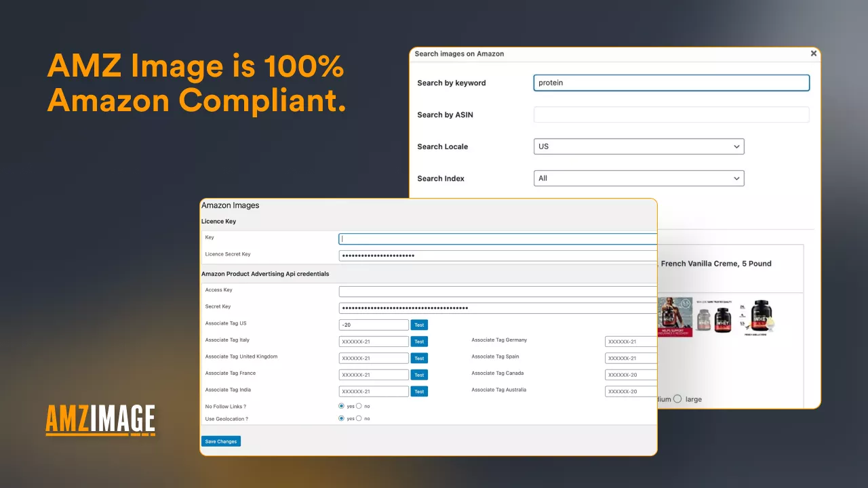Select the French Vanilla whey product image
The width and height of the screenshot is (868, 488).
[x=761, y=317]
